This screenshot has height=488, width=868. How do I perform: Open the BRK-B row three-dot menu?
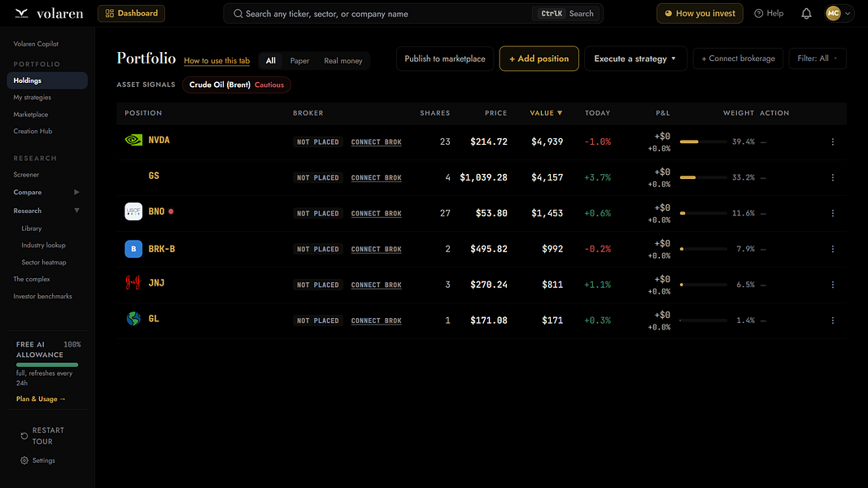coord(832,249)
